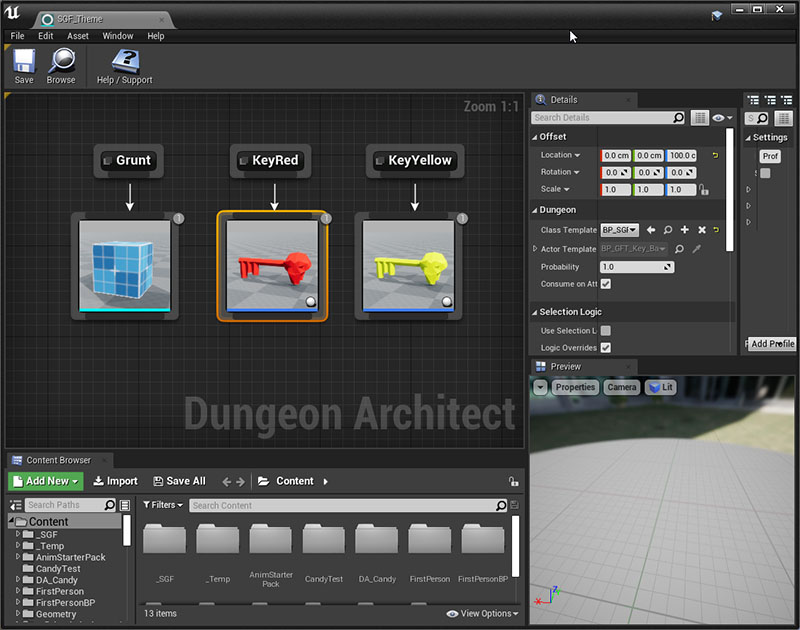
Task: Open Help / Support from the toolbar
Action: pos(125,66)
